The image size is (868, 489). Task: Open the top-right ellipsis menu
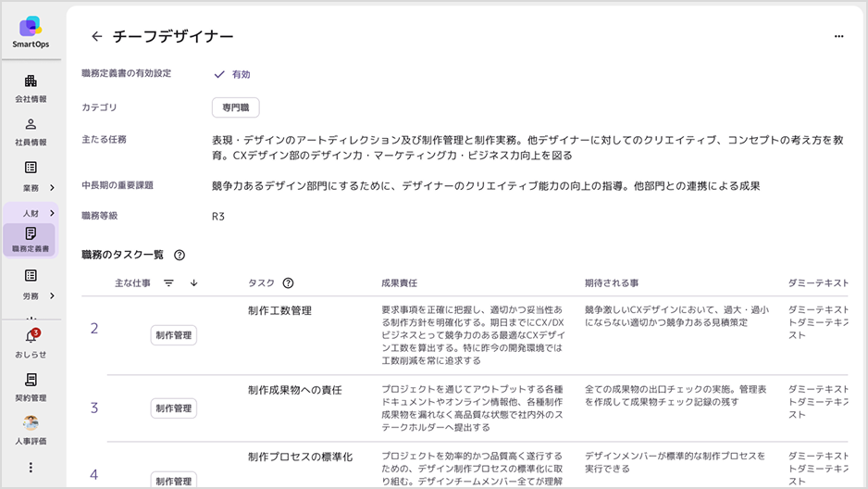tap(838, 36)
